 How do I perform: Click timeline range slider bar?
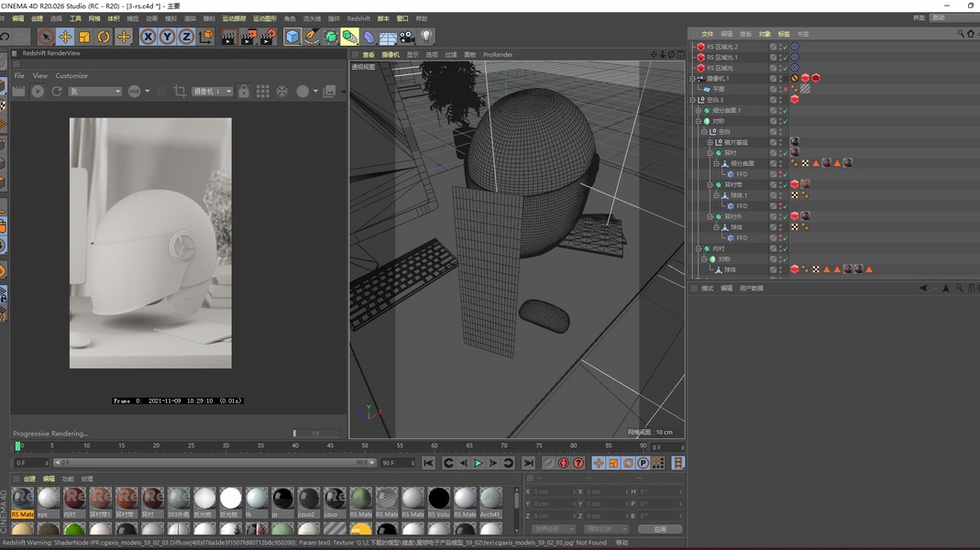[215, 463]
